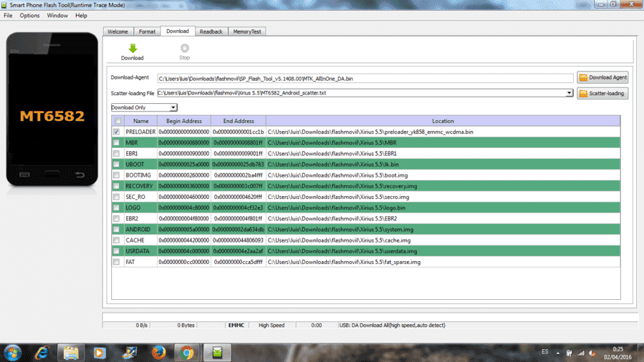Open Windows Media Player taskbar icon
Image resolution: width=644 pixels, height=362 pixels.
click(100, 353)
